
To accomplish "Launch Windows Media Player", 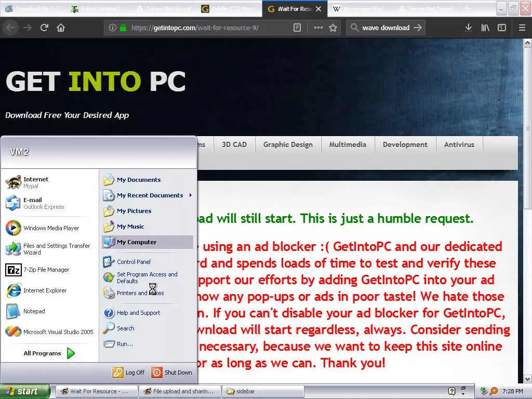I will pos(49,228).
